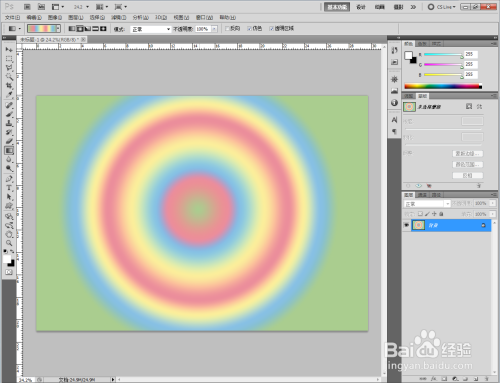
Task: Select the Custom Shape tool
Action: coord(9,206)
